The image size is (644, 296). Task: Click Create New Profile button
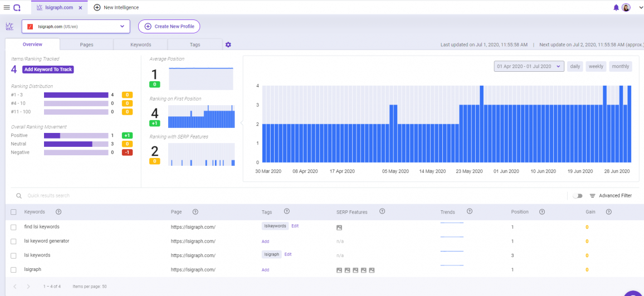pos(169,26)
